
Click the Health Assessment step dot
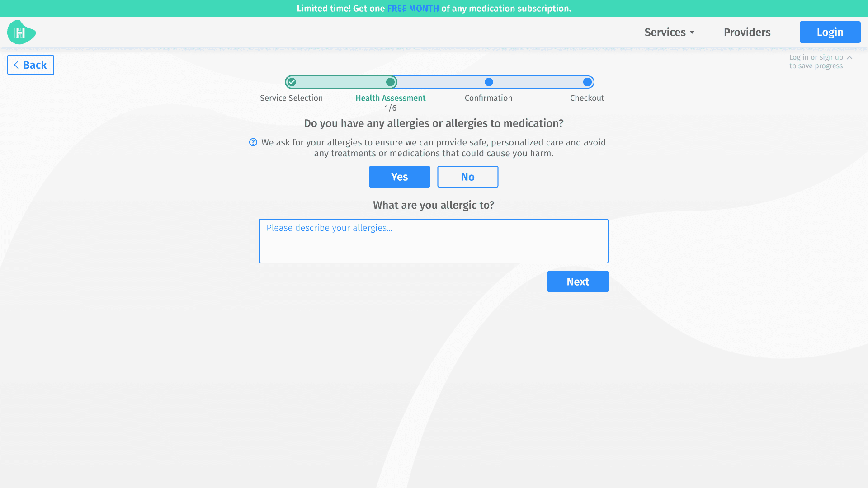(x=390, y=82)
